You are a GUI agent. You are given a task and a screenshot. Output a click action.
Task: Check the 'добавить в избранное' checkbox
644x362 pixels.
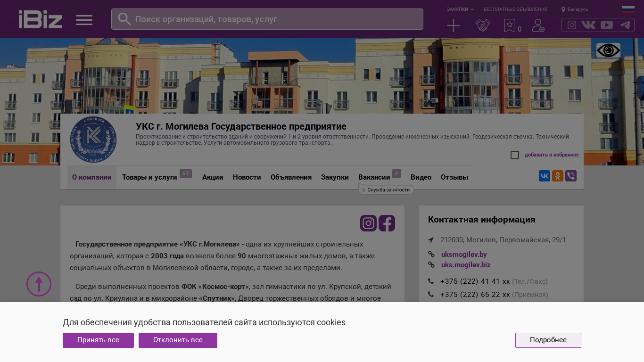point(515,155)
